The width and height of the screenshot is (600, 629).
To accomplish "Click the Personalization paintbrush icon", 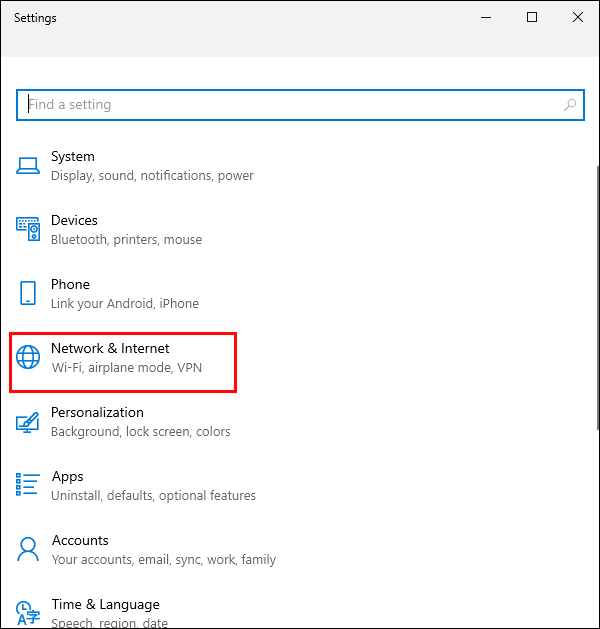I will tap(28, 421).
